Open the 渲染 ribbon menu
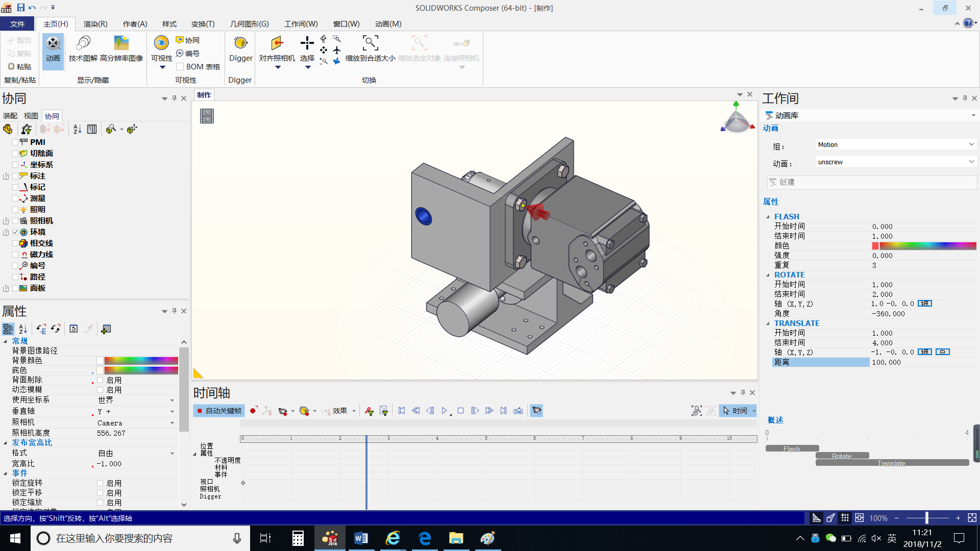 95,23
